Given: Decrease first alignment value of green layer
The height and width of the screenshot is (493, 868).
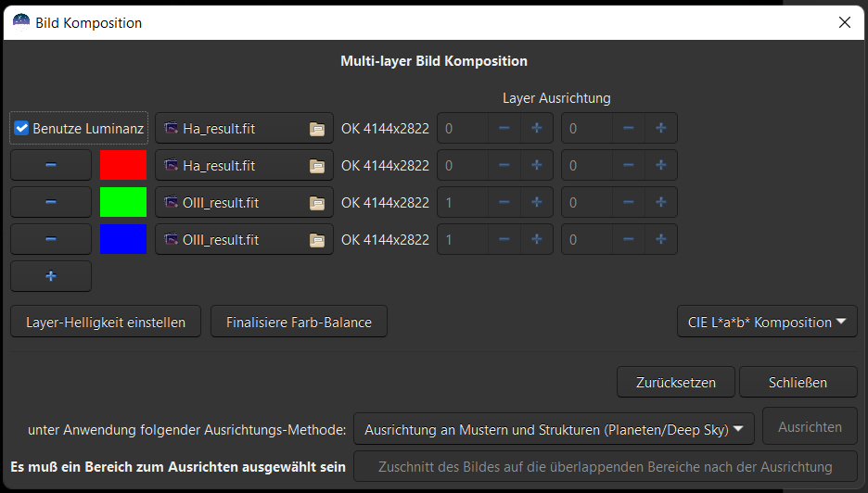Looking at the screenshot, I should coord(504,203).
